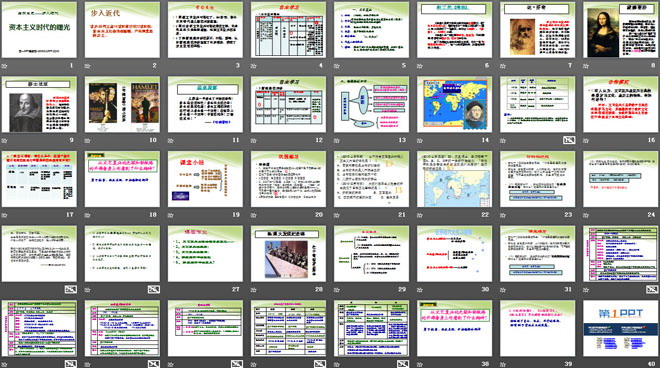This screenshot has height=368, width=660.
Task: Click animation star under slide 8
Action: click(x=586, y=66)
